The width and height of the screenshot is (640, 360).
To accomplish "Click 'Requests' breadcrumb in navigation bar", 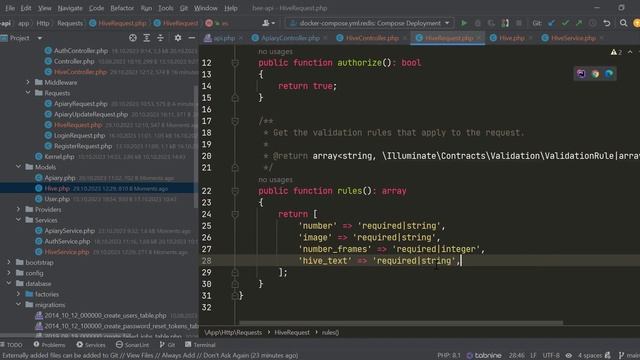I will pyautogui.click(x=70, y=23).
